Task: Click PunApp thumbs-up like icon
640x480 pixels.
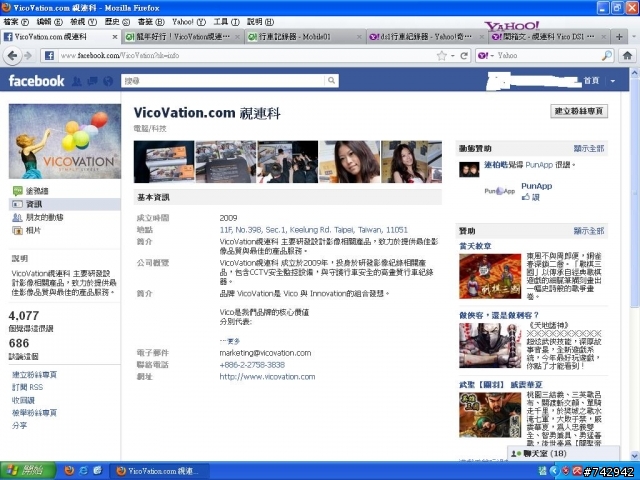Action: click(526, 197)
